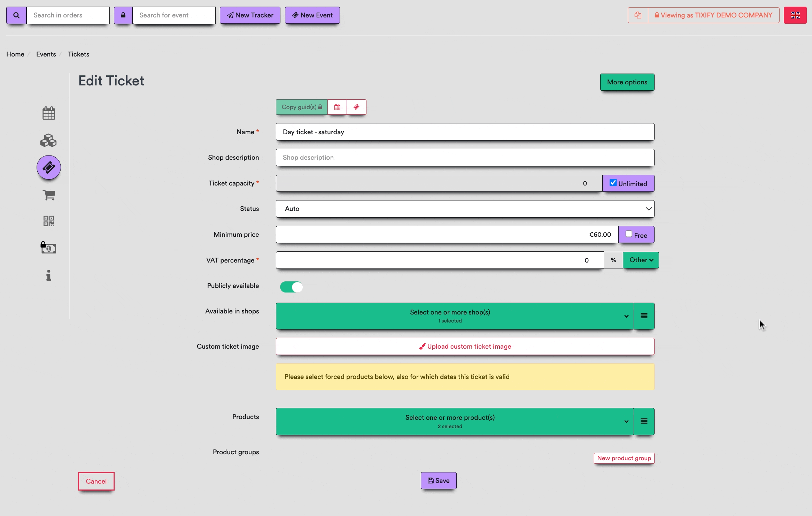Expand the product selection dropdown
The width and height of the screenshot is (812, 516).
click(x=455, y=422)
